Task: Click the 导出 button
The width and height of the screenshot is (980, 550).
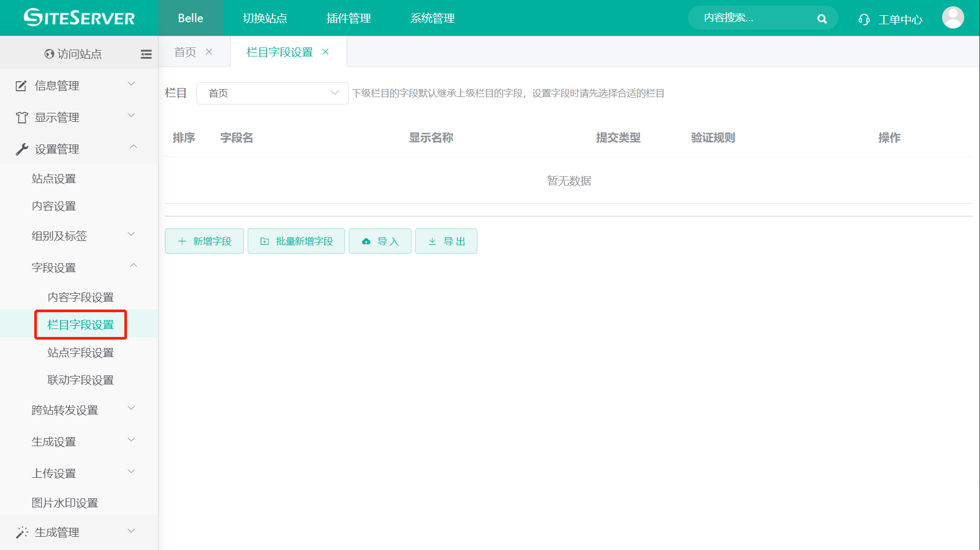Action: point(446,240)
